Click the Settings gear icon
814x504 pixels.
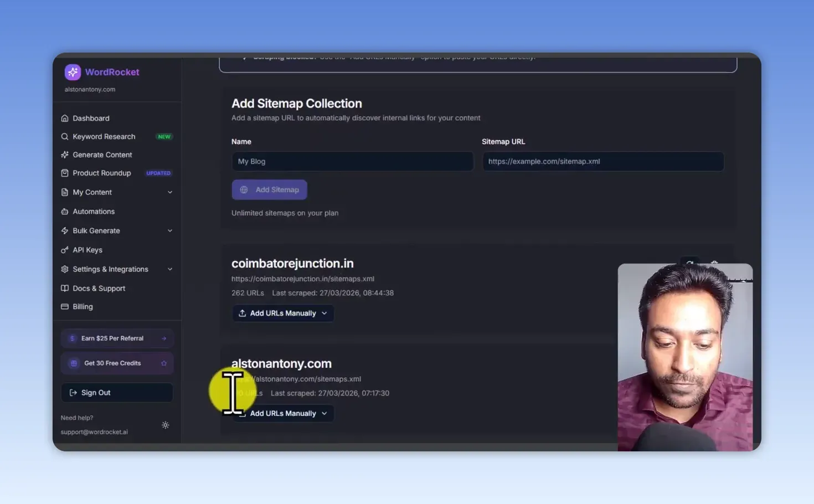tap(65, 269)
